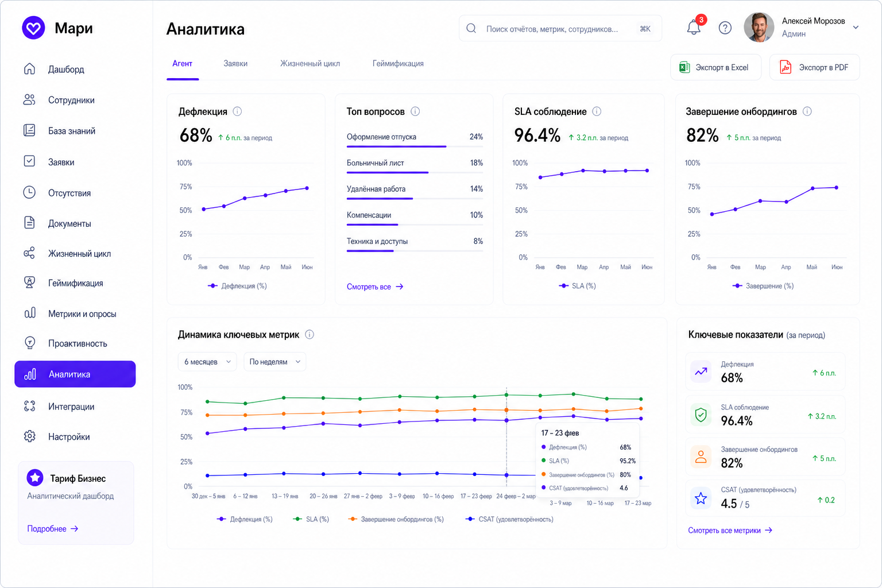Switch to the Геймификация tab
Screen dimensions: 882x588
point(398,64)
